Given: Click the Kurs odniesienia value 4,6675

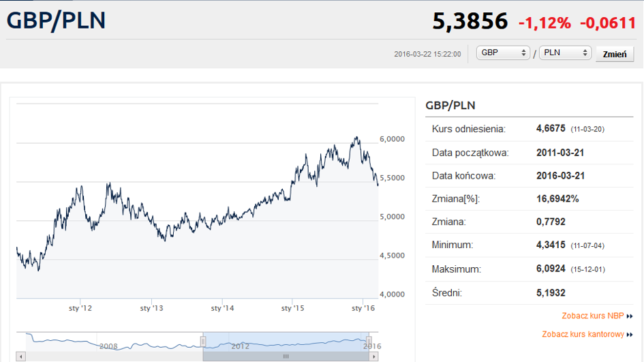Looking at the screenshot, I should [551, 129].
